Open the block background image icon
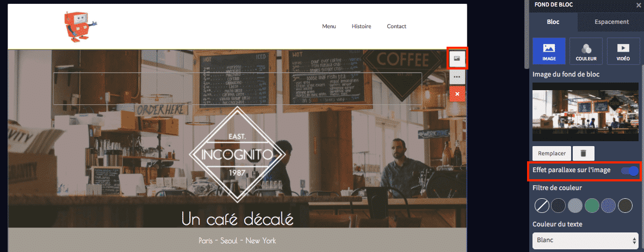Image resolution: width=644 pixels, height=252 pixels. [457, 59]
